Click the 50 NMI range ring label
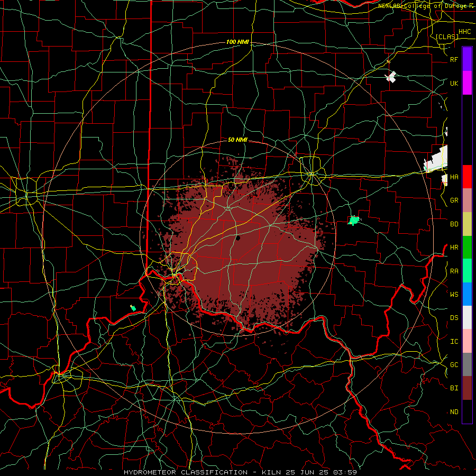Screen dimensions: 476x476 (x=237, y=140)
